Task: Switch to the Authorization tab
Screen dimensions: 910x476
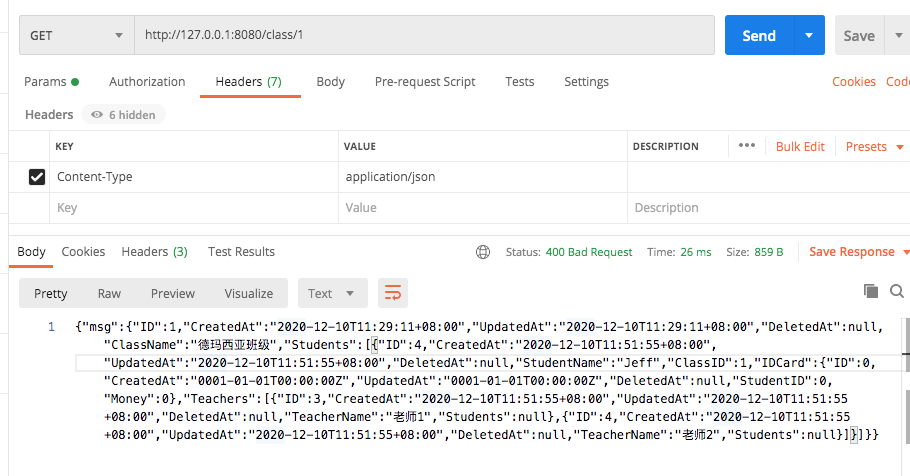Action: 147,82
